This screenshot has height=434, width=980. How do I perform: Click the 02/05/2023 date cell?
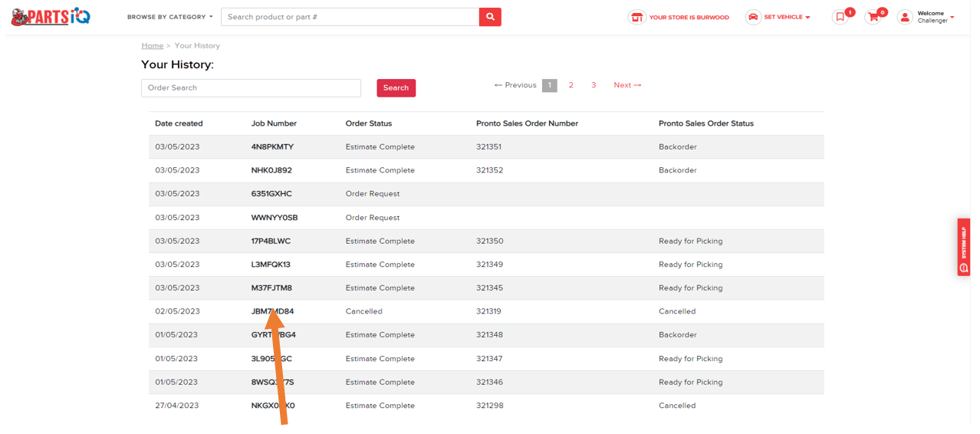coord(177,311)
